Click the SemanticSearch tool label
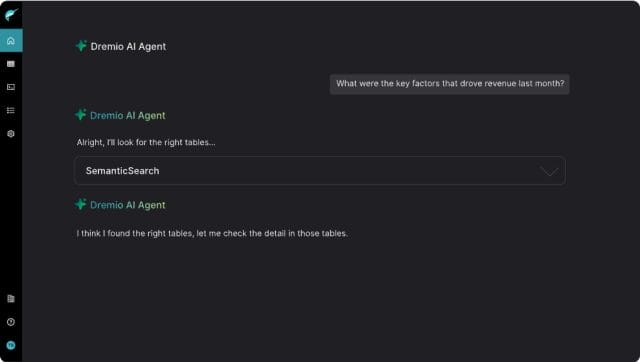 point(122,171)
